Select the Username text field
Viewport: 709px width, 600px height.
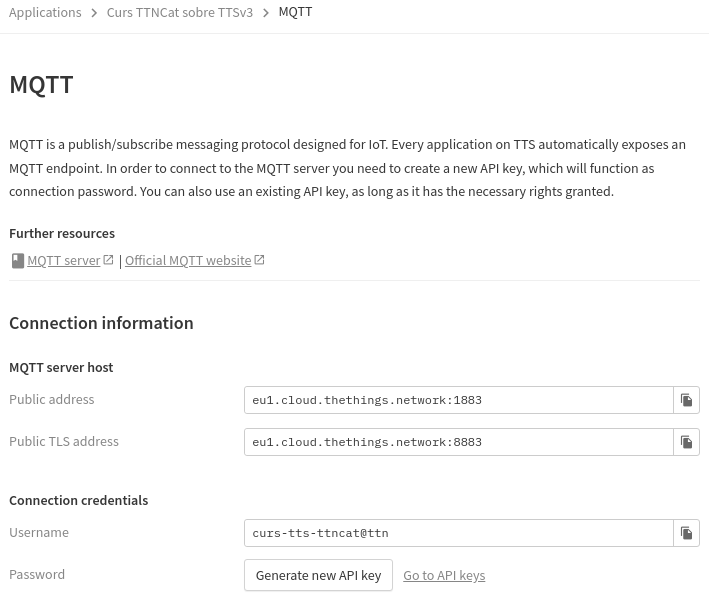tap(458, 533)
